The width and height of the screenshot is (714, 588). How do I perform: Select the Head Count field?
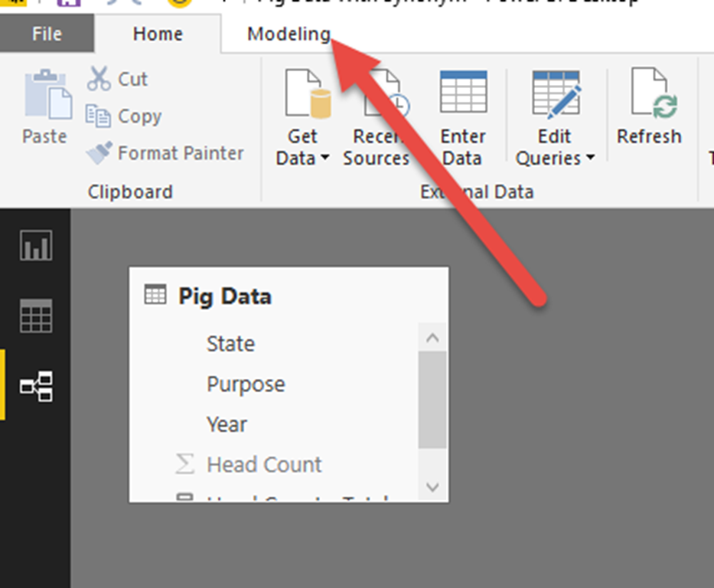coord(264,464)
